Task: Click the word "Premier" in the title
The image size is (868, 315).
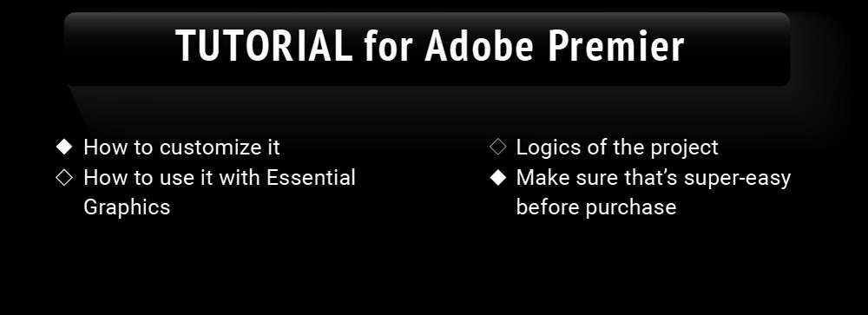Action: tap(616, 46)
